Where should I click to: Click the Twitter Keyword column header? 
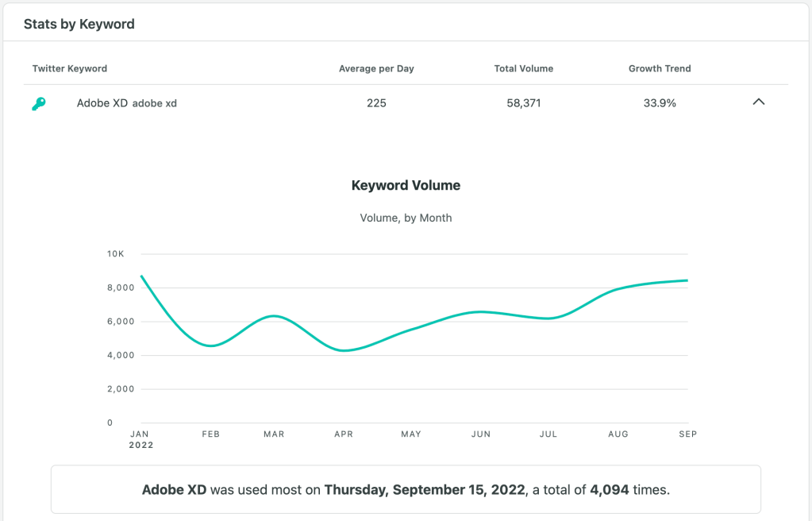pyautogui.click(x=70, y=69)
